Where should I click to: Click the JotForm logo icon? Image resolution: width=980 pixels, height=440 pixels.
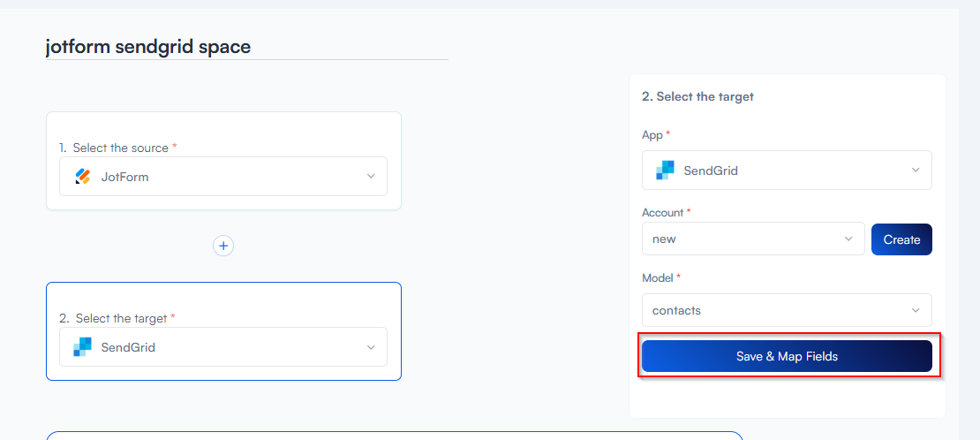tap(83, 177)
